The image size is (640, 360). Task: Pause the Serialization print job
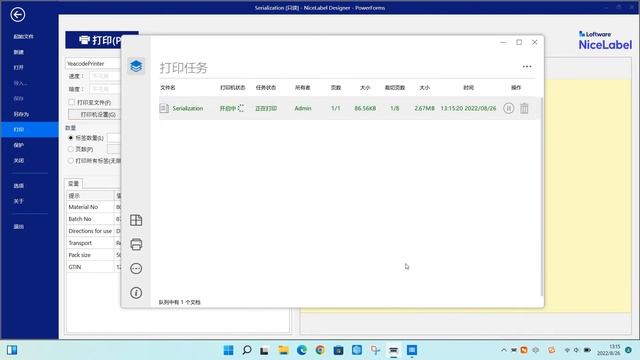tap(509, 108)
